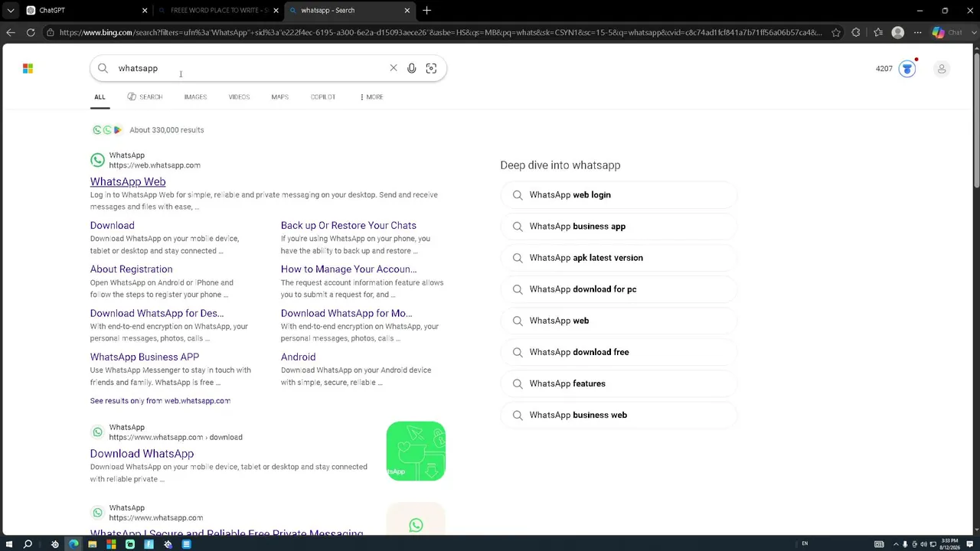
Task: Select the VIDEOS search tab
Action: coord(239,97)
